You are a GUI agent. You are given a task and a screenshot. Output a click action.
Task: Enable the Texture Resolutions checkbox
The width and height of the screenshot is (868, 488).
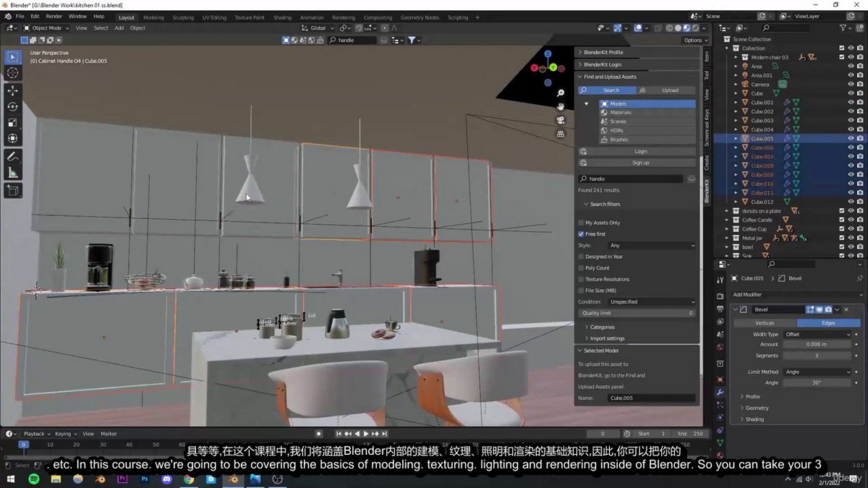[581, 279]
